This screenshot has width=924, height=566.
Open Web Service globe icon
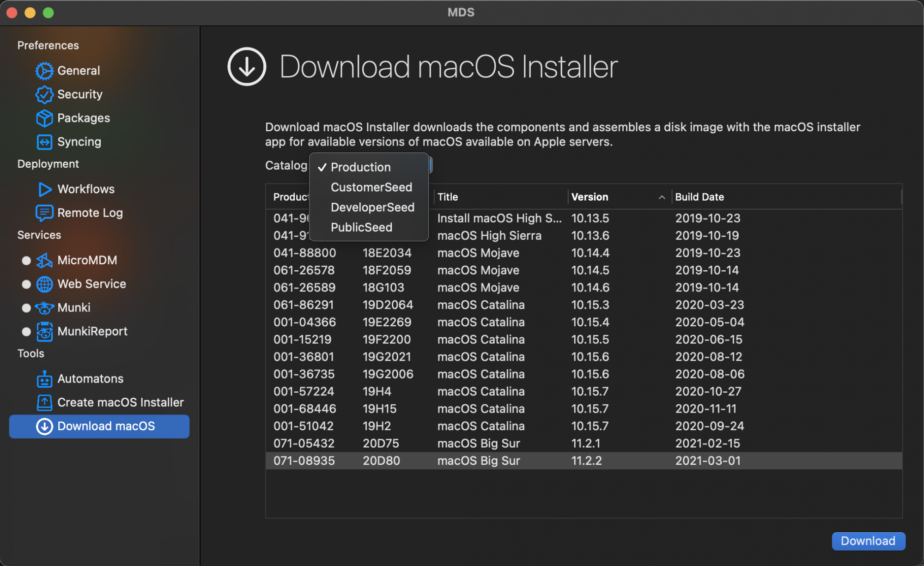[x=44, y=284]
